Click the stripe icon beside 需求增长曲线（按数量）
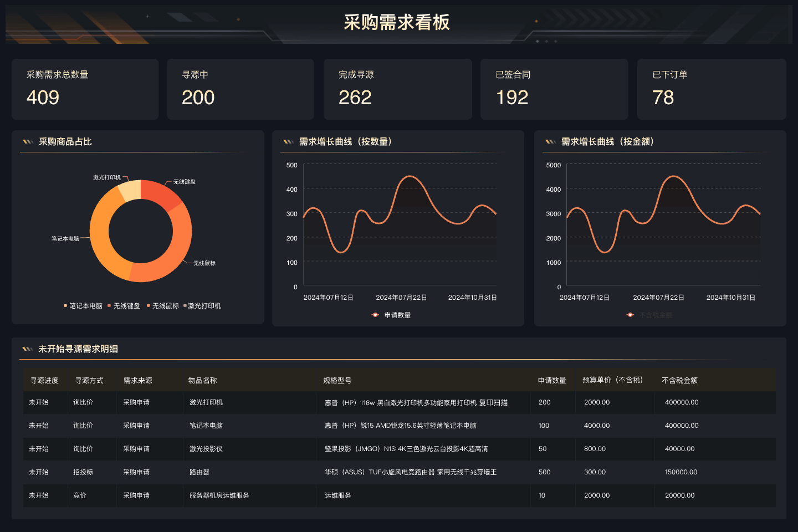This screenshot has height=532, width=798. [x=288, y=142]
